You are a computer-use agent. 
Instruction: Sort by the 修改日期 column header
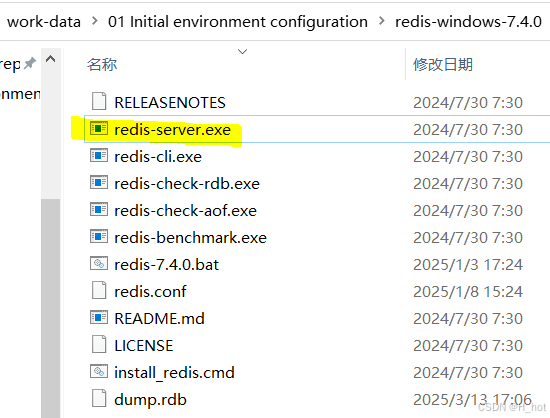coord(443,65)
